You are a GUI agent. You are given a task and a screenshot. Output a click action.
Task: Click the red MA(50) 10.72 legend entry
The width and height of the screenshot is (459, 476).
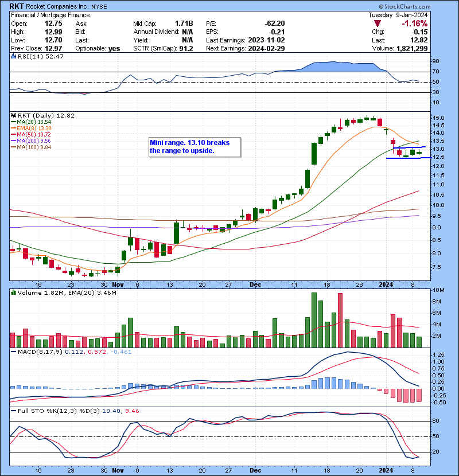31,134
